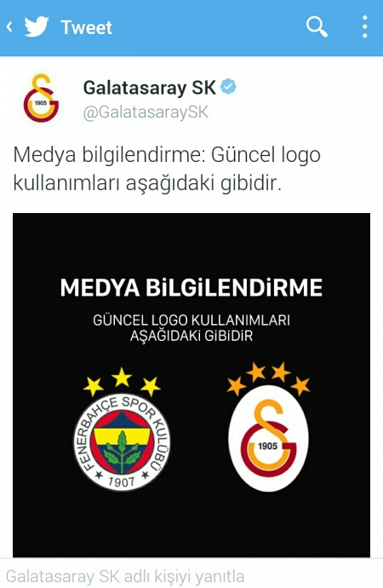
Task: Tap the orange stars above Galatasaray crest
Action: pyautogui.click(x=268, y=378)
